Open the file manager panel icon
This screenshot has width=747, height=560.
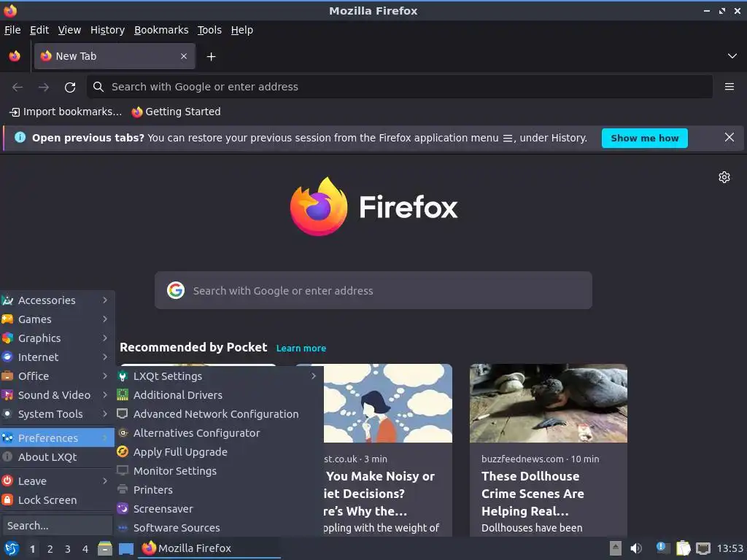pyautogui.click(x=105, y=548)
